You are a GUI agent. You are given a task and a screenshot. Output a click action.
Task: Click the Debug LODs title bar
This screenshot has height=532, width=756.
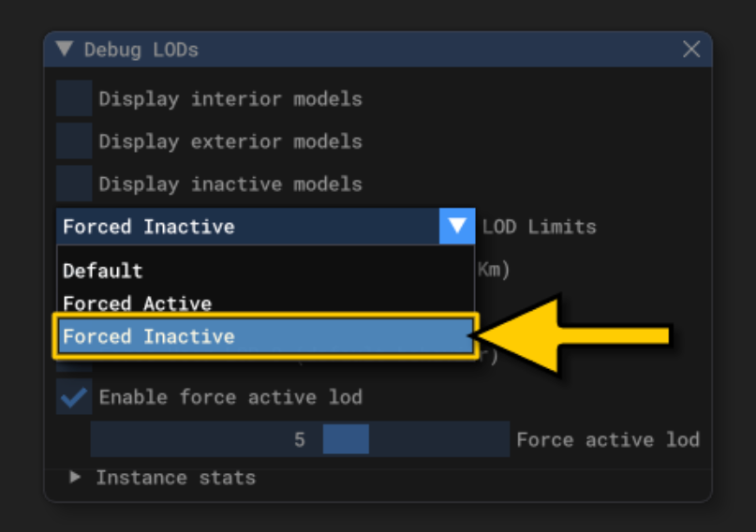(x=375, y=50)
